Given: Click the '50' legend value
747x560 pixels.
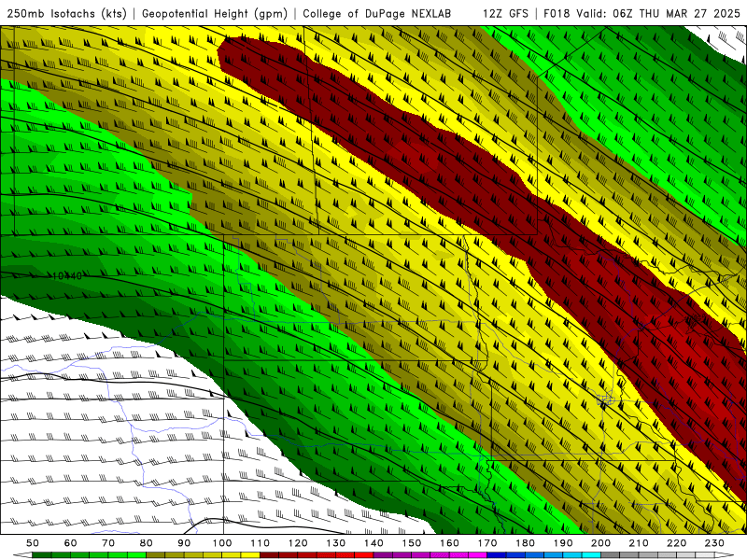Looking at the screenshot, I should 33,543.
